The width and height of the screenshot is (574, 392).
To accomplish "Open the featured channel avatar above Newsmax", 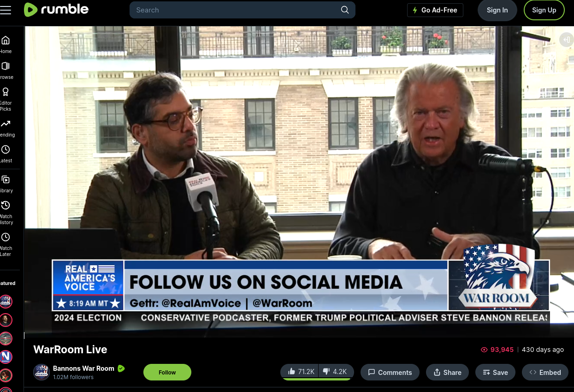I will (x=6, y=339).
